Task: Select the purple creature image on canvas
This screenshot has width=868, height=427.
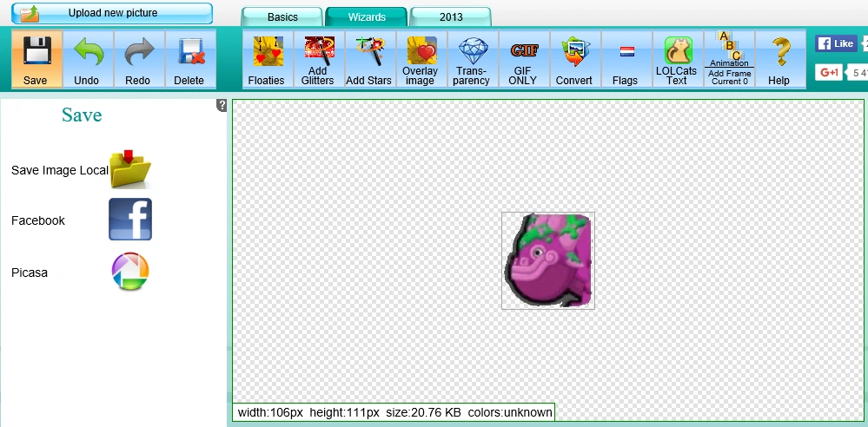Action: (x=548, y=260)
